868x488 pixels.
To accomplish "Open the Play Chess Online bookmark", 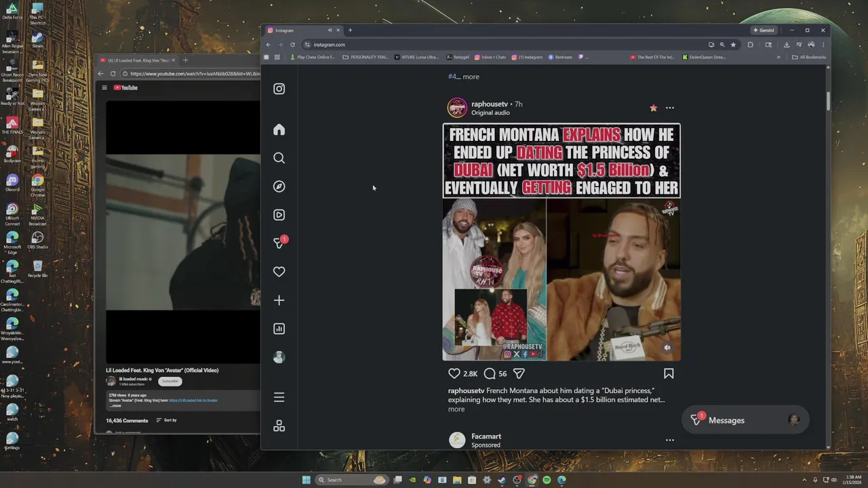I will 313,57.
